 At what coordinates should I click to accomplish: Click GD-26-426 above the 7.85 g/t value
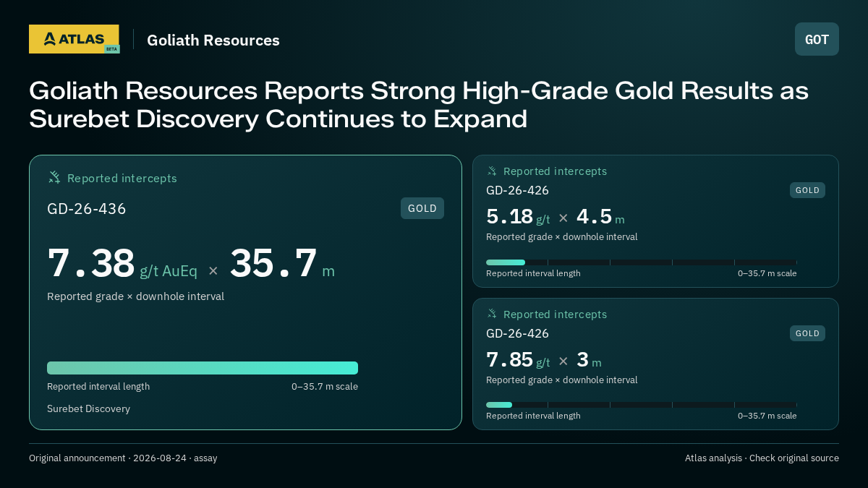click(517, 333)
